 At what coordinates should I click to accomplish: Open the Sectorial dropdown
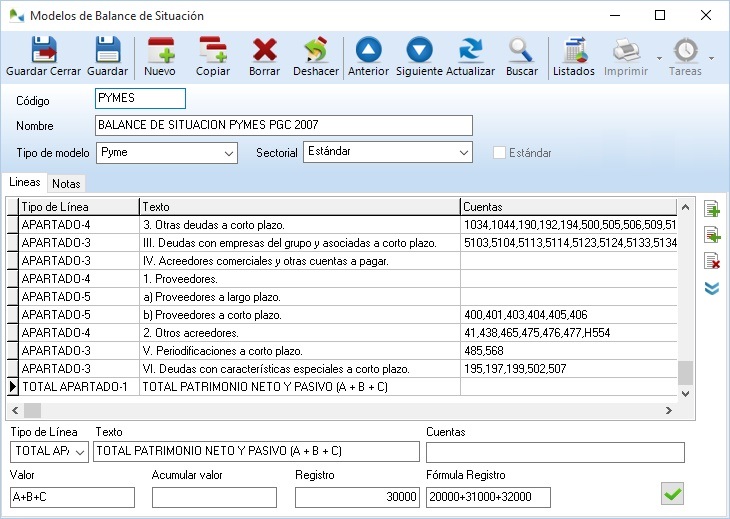[464, 153]
